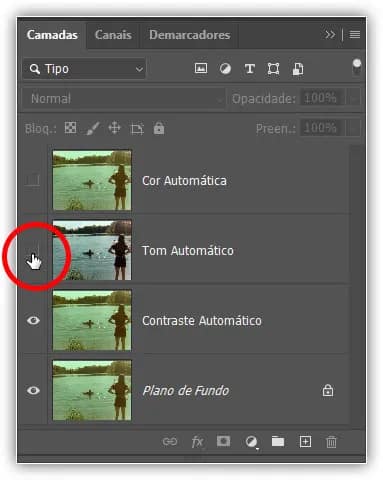Click the Tom Automático layer name
This screenshot has height=480, width=383.
coord(188,251)
